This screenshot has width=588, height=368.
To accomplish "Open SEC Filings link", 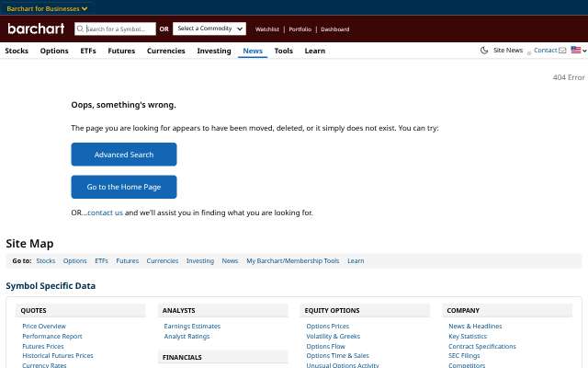I will [464, 356].
